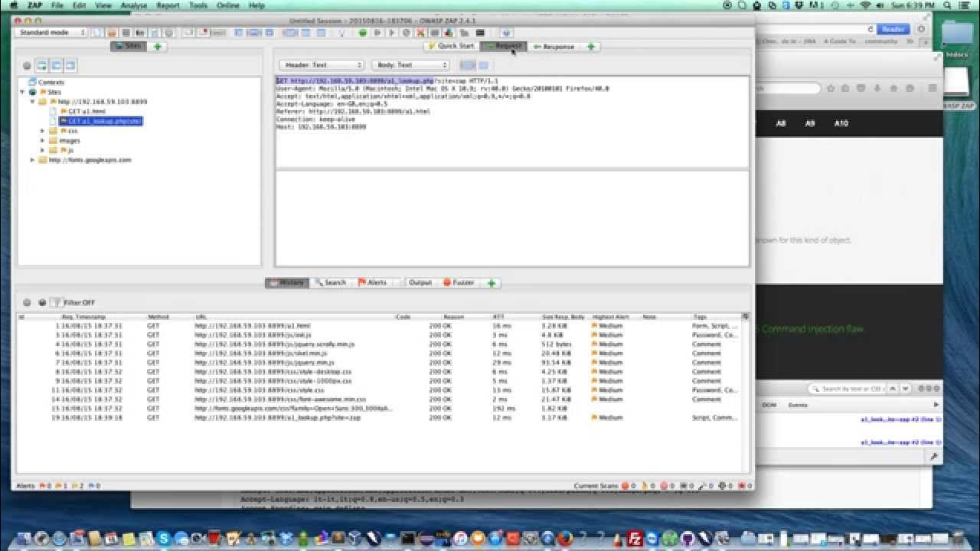Click the Reader button in Safari window

tap(893, 29)
